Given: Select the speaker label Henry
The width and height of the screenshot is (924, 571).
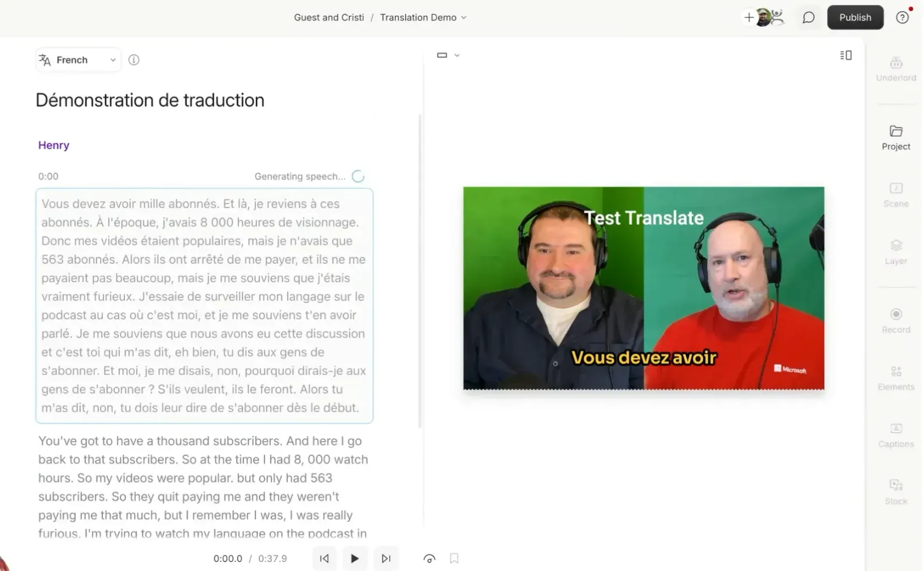Looking at the screenshot, I should pos(53,145).
